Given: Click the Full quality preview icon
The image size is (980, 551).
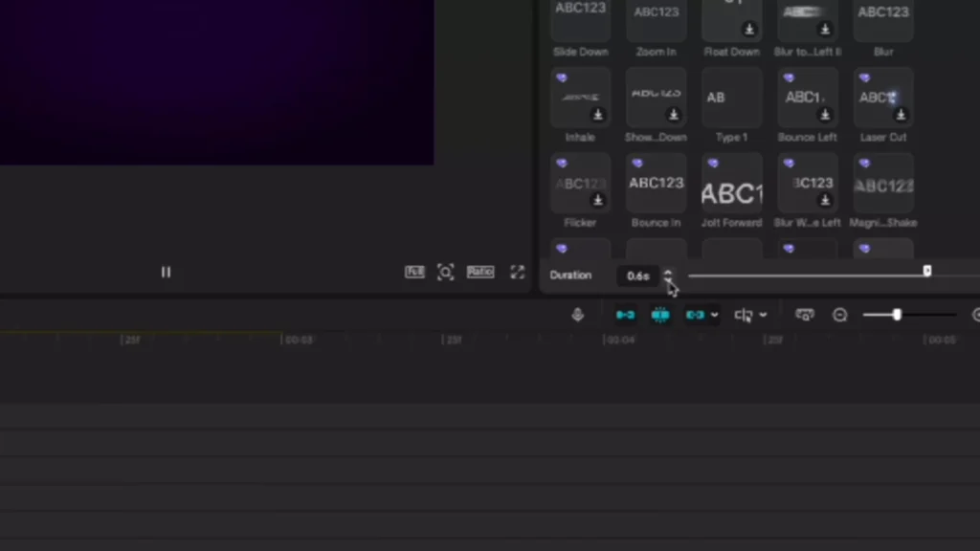Looking at the screenshot, I should [414, 273].
